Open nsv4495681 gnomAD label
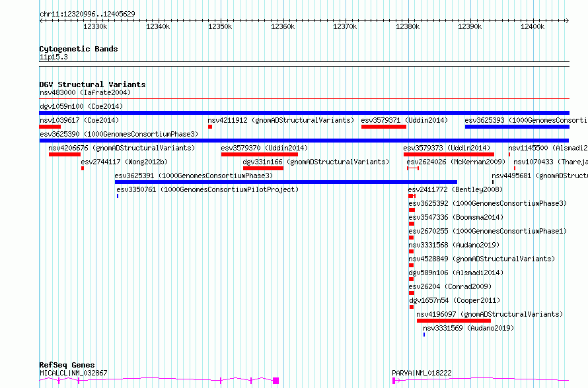Image resolution: width=588 pixels, height=388 pixels. click(x=540, y=176)
